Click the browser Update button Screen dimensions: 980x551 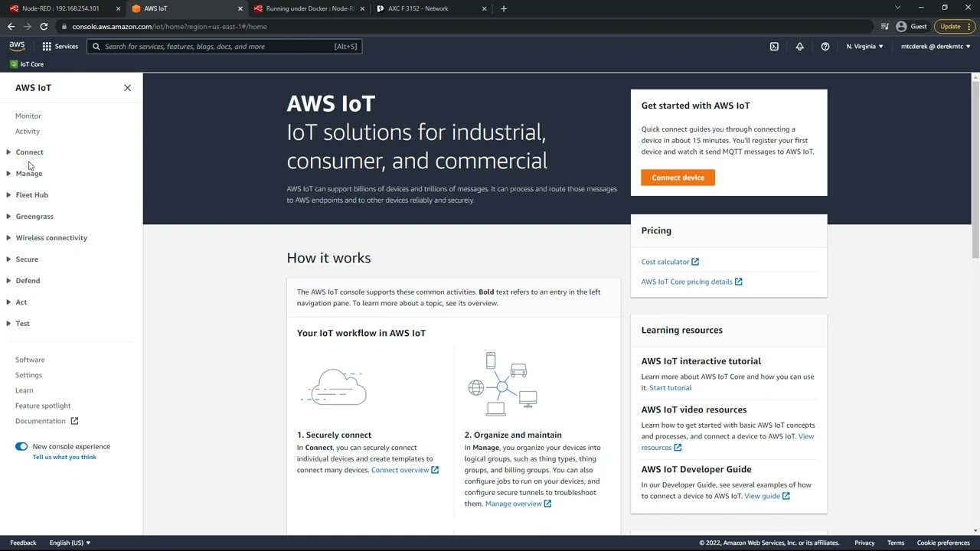click(953, 26)
